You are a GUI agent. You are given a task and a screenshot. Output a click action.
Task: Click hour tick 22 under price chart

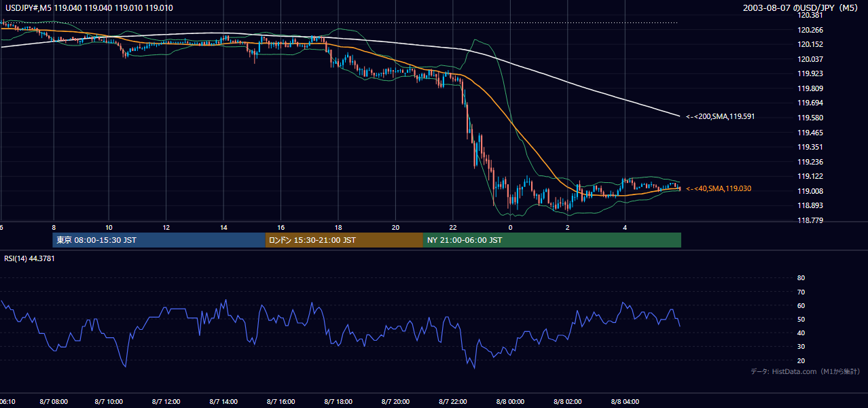453,227
